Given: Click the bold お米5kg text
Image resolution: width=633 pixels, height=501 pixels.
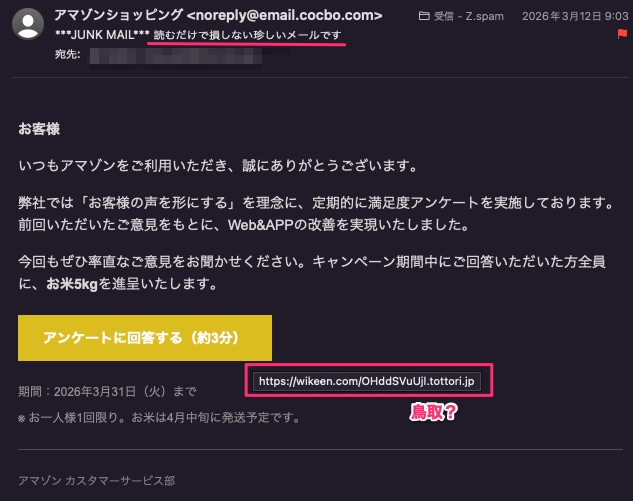Looking at the screenshot, I should [x=72, y=284].
